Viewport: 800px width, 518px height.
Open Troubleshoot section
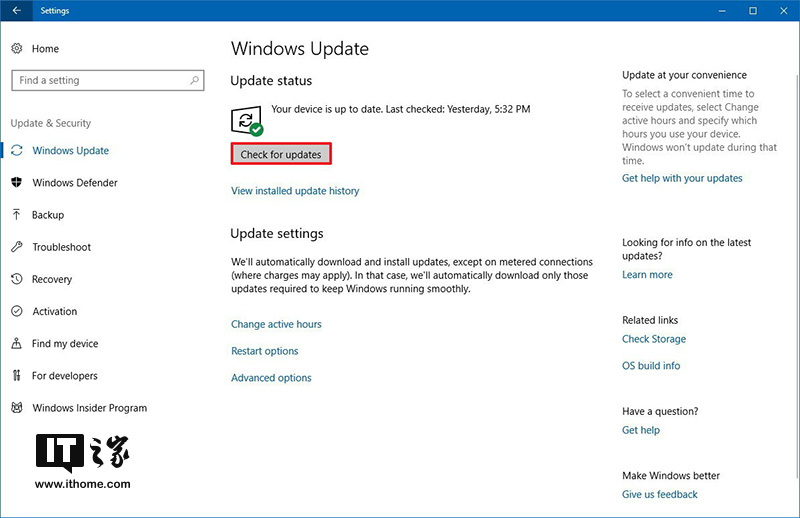61,247
